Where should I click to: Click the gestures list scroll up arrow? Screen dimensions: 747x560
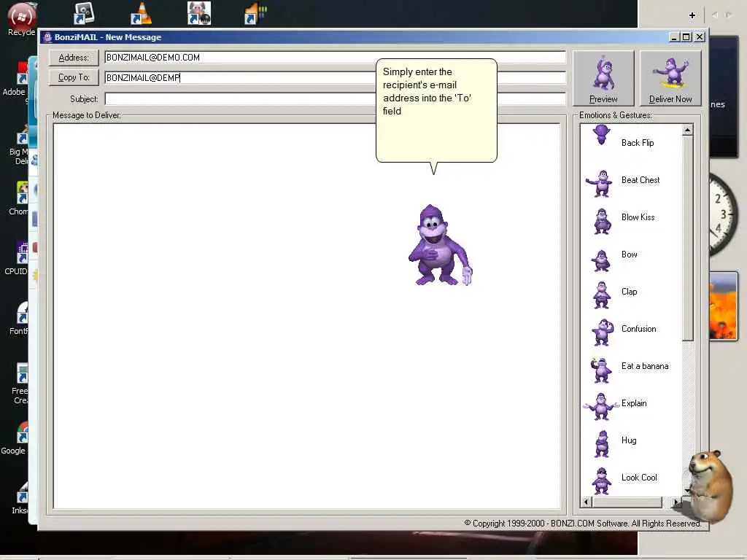click(x=687, y=130)
